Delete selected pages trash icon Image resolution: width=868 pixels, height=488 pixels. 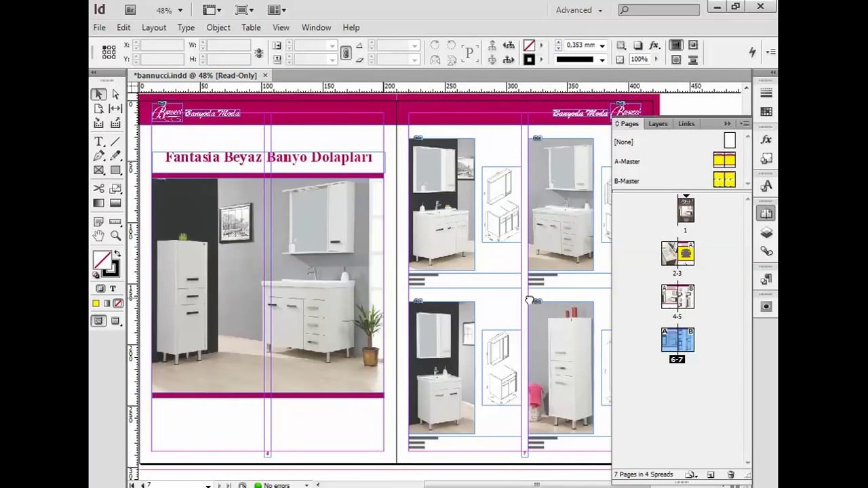click(731, 475)
